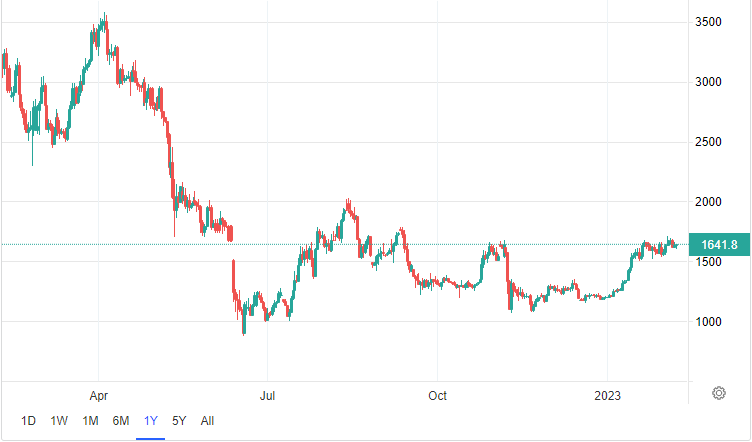The width and height of the screenshot is (752, 442).
Task: Show the 1M time range
Action: (90, 420)
